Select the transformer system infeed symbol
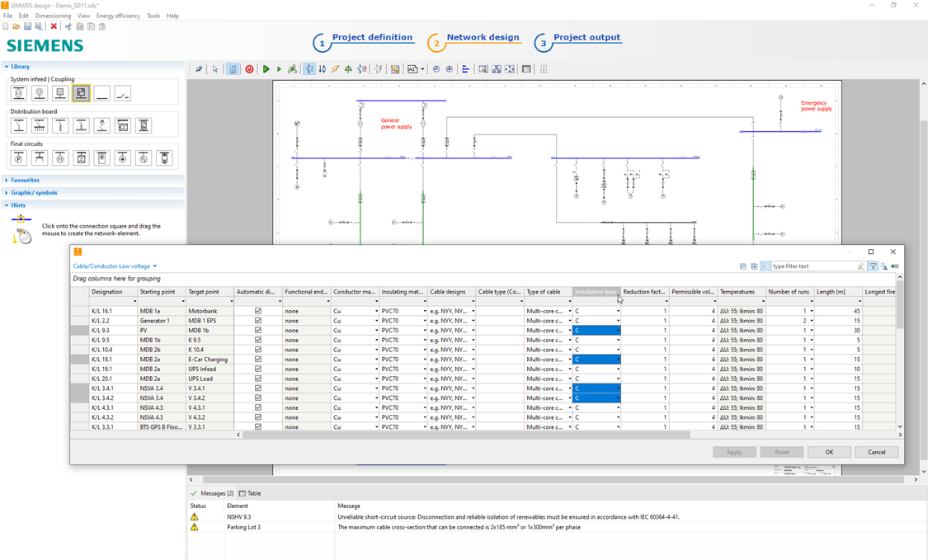This screenshot has width=928, height=560. pos(18,92)
